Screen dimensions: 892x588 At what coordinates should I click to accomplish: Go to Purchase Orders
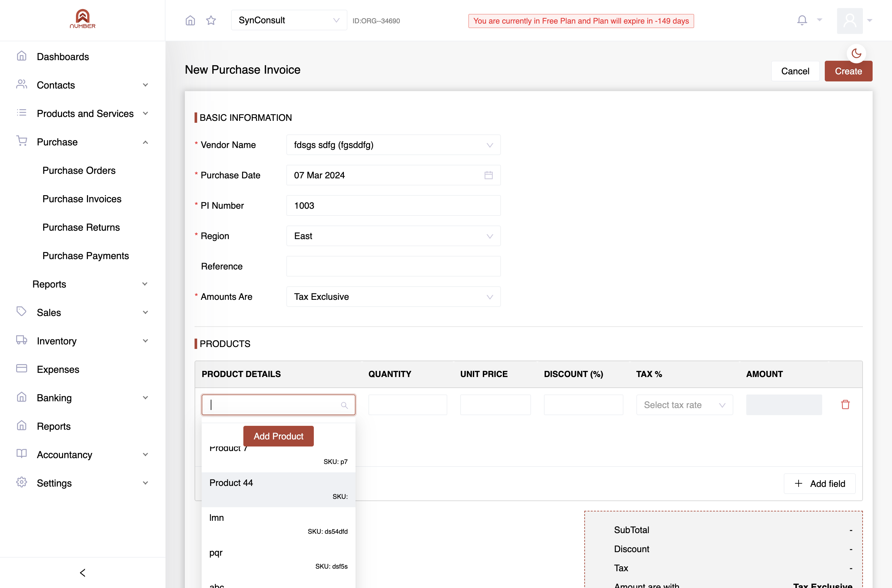coord(79,171)
